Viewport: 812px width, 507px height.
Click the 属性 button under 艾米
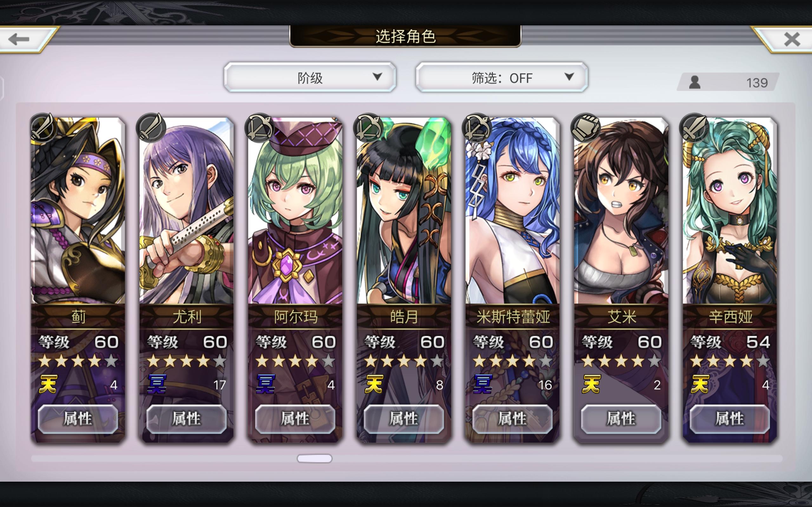pos(621,419)
